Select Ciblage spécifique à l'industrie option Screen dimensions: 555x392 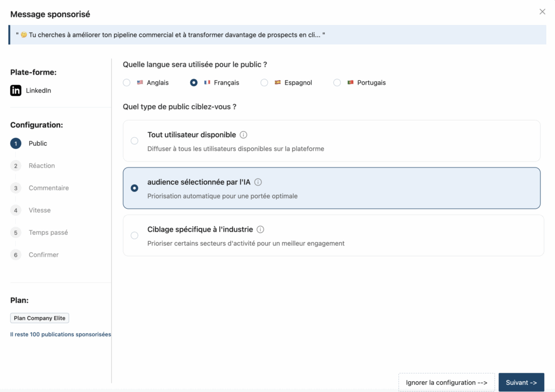134,235
